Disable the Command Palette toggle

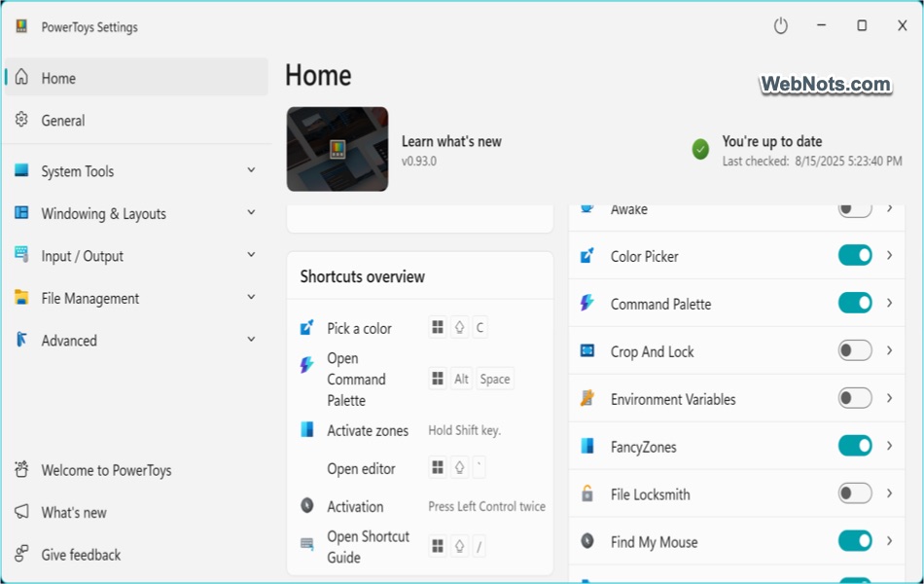[855, 304]
